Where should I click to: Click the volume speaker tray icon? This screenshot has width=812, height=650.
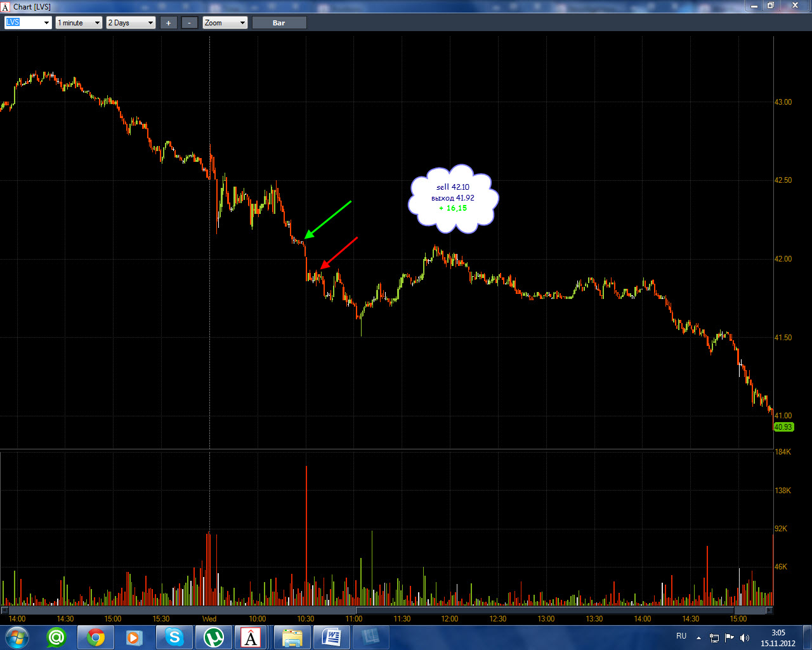click(745, 637)
